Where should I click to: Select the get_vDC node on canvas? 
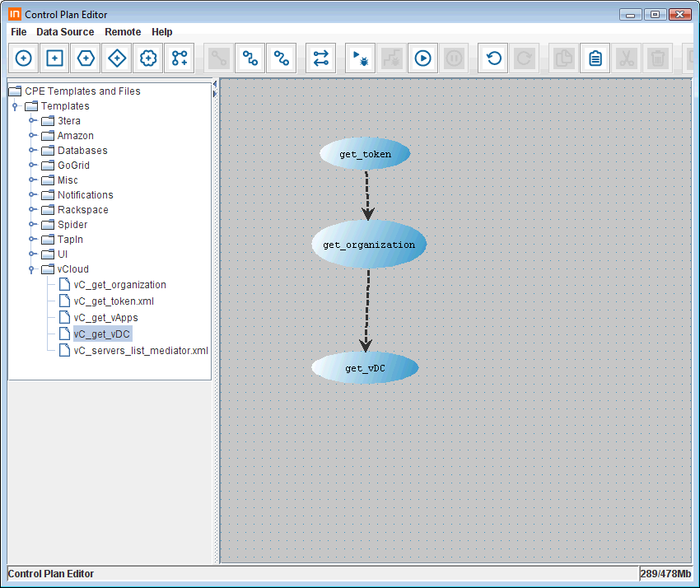coord(365,368)
